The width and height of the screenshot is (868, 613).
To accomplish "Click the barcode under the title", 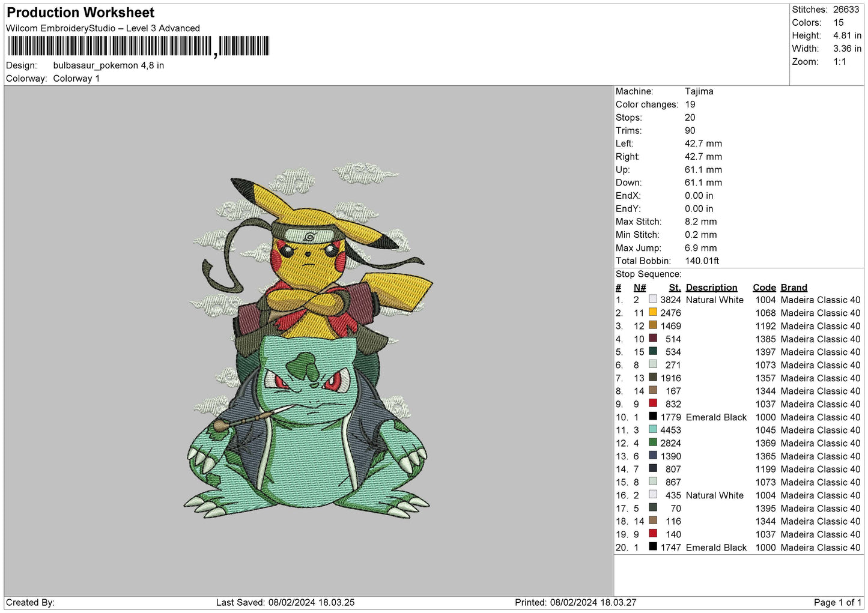I will point(139,46).
